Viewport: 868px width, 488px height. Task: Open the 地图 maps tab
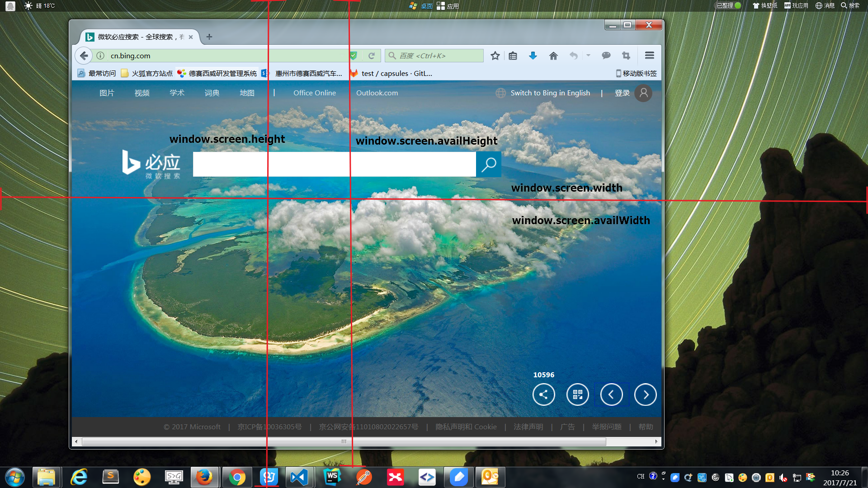click(247, 93)
